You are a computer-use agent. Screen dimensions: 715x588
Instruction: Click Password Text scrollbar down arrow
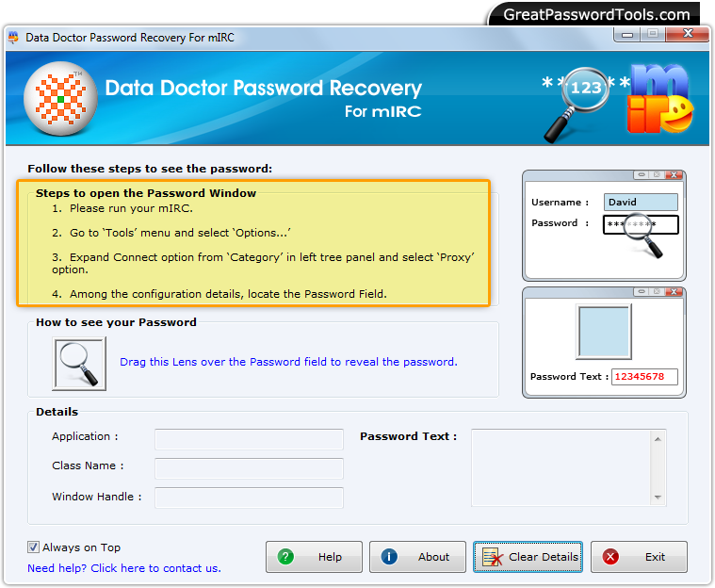coord(658,497)
